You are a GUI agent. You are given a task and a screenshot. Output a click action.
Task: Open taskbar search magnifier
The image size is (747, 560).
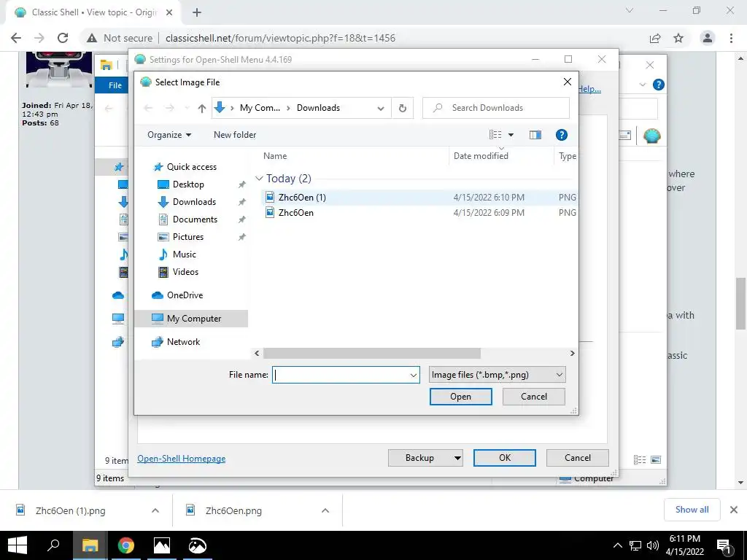[x=53, y=545]
